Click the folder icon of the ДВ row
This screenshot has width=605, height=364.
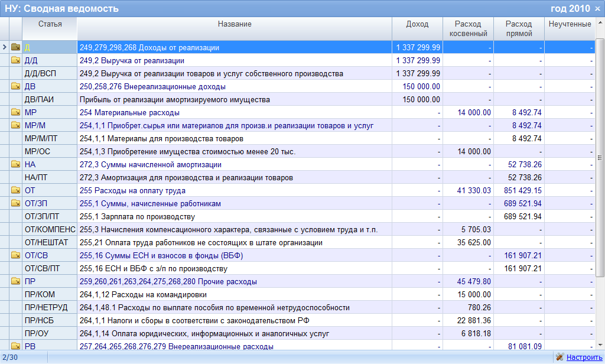[15, 86]
